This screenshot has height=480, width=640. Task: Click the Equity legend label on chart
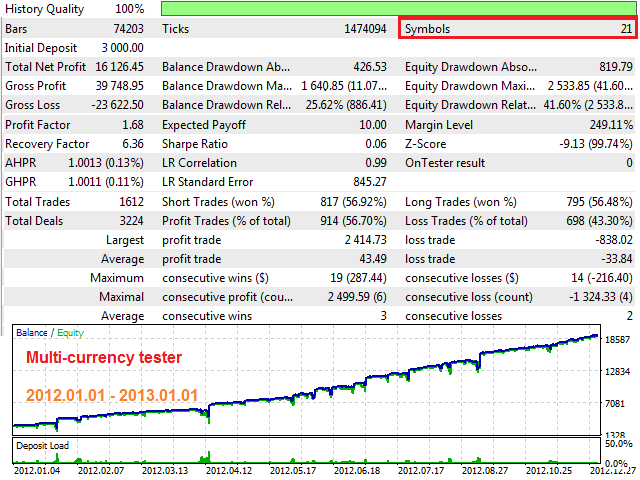tap(70, 333)
